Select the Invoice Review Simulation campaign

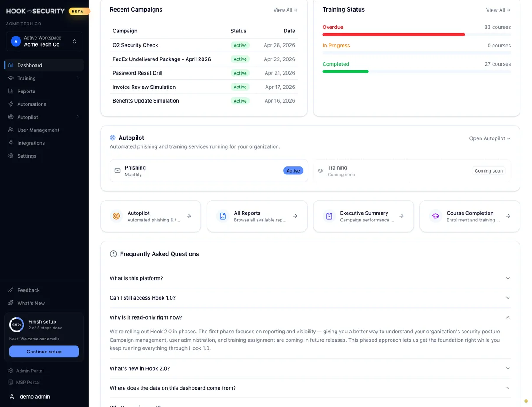(204, 87)
